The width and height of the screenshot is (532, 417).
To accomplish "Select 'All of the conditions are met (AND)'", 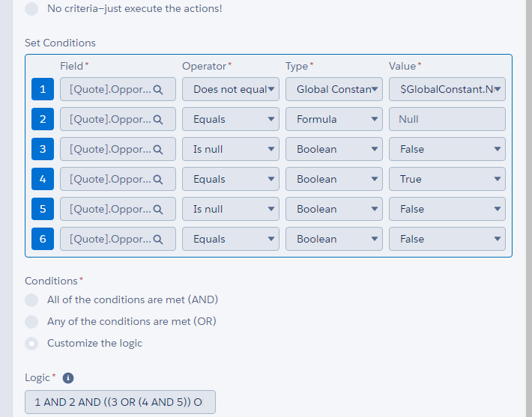I will 31,300.
